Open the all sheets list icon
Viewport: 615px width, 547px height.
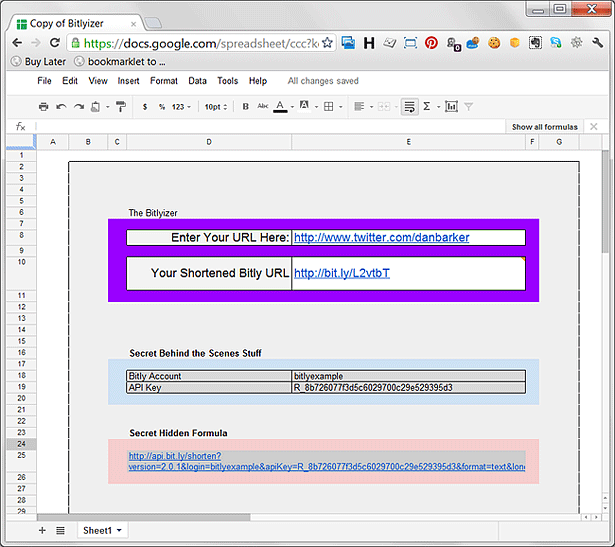(60, 531)
